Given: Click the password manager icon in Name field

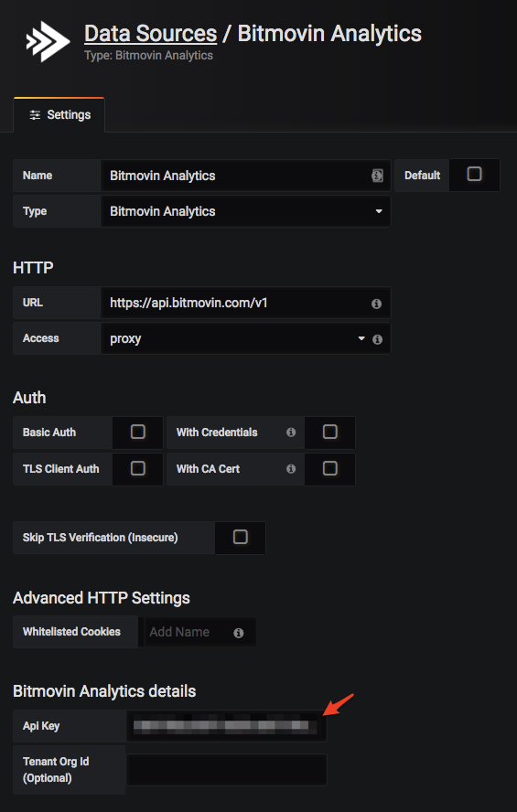Looking at the screenshot, I should coord(377,176).
